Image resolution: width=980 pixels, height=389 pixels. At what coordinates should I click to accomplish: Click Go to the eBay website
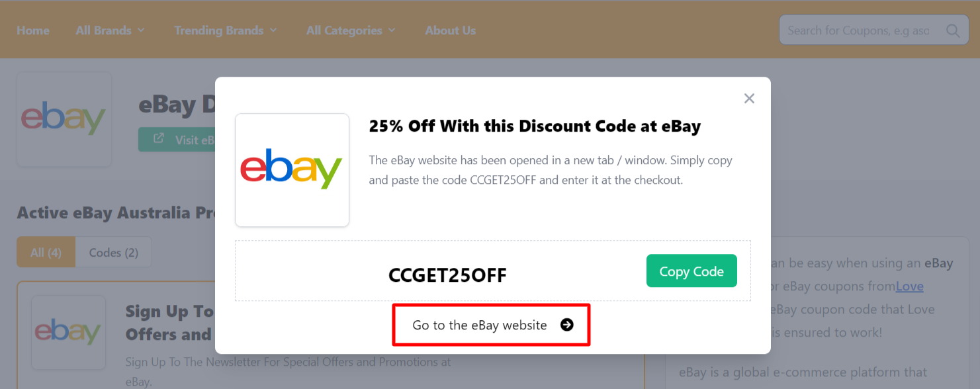coord(490,325)
